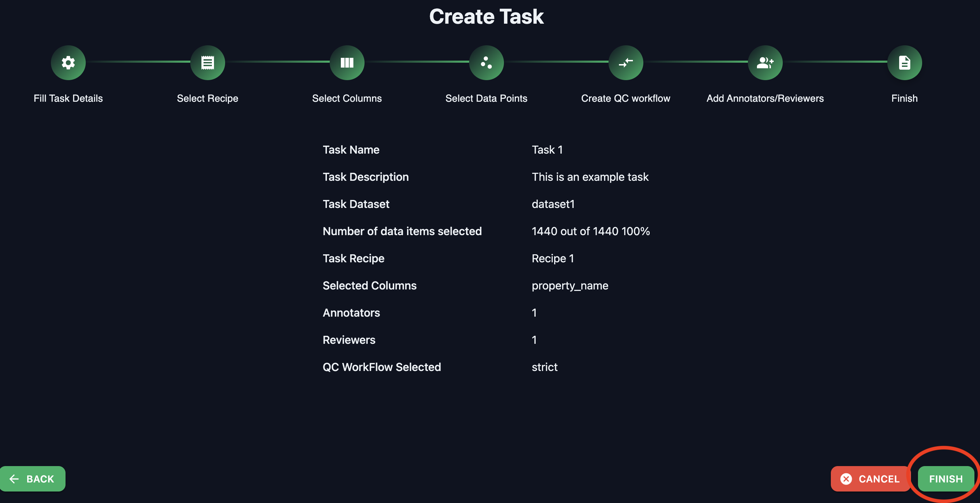980x503 pixels.
Task: Click the add-person icon for annotators step
Action: pyautogui.click(x=765, y=63)
